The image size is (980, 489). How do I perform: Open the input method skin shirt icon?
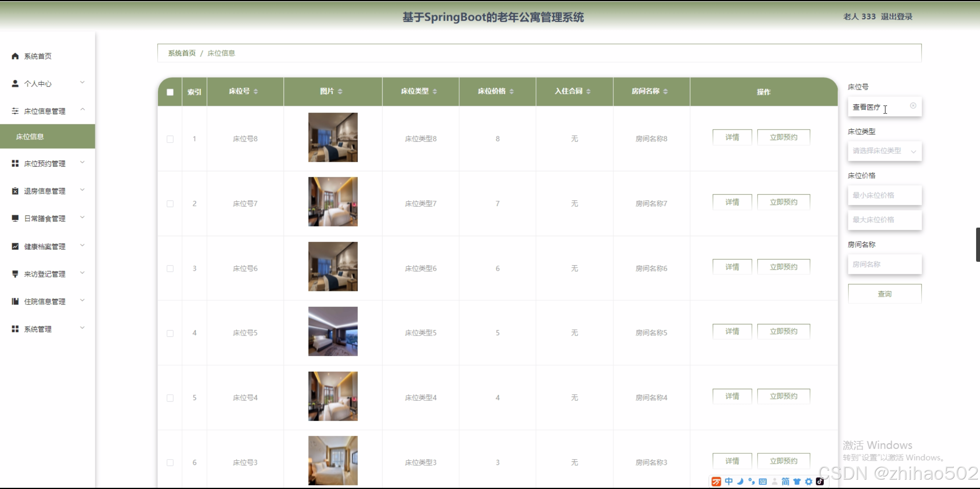[797, 482]
